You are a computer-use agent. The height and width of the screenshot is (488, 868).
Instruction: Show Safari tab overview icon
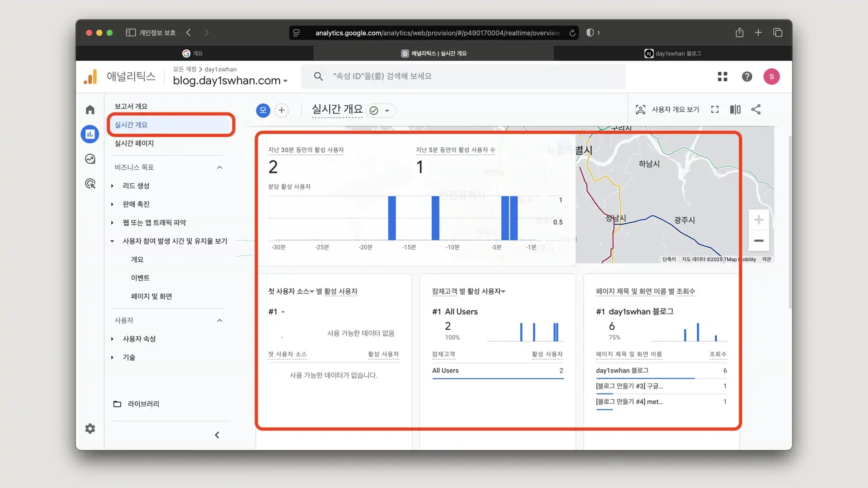(778, 33)
